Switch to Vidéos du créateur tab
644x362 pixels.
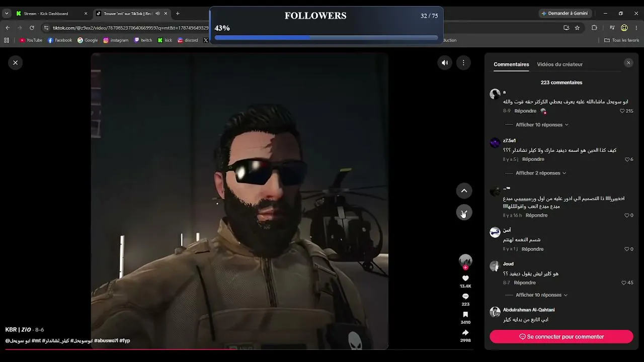point(559,64)
